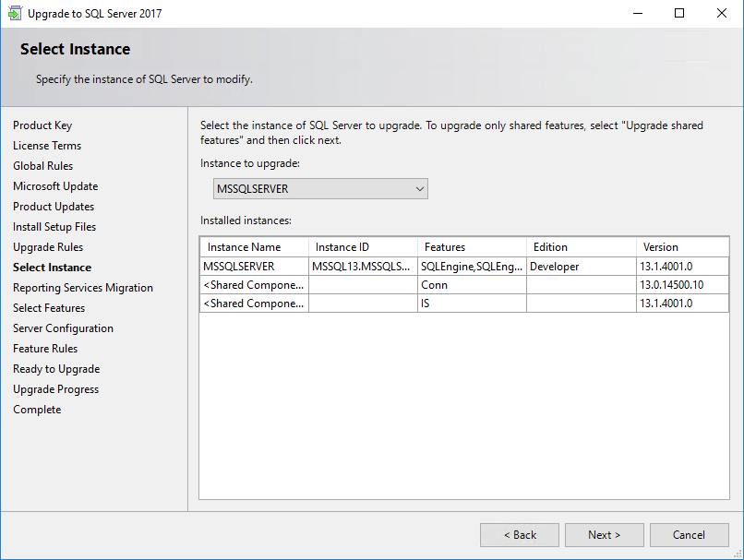Viewport: 744px width, 560px height.
Task: Close the Upgrade to SQL Server 2017 window
Action: (722, 13)
